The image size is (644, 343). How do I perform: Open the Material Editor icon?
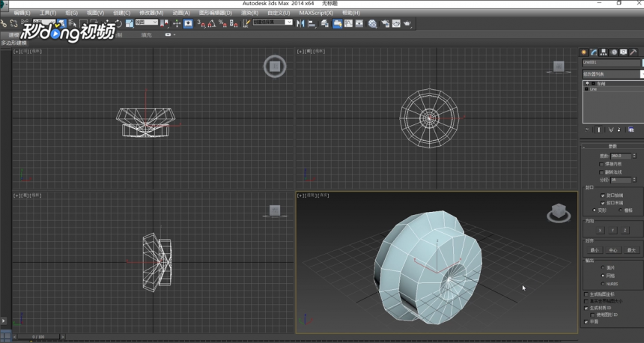(x=372, y=23)
